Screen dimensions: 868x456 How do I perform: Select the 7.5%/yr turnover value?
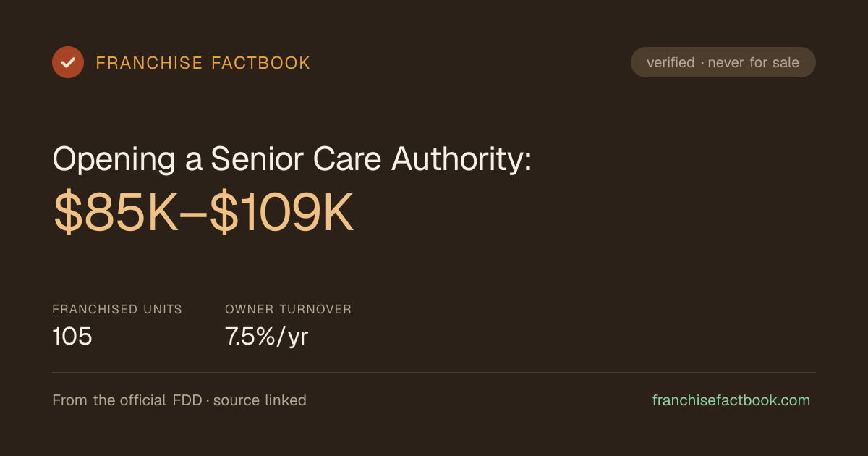click(x=267, y=337)
